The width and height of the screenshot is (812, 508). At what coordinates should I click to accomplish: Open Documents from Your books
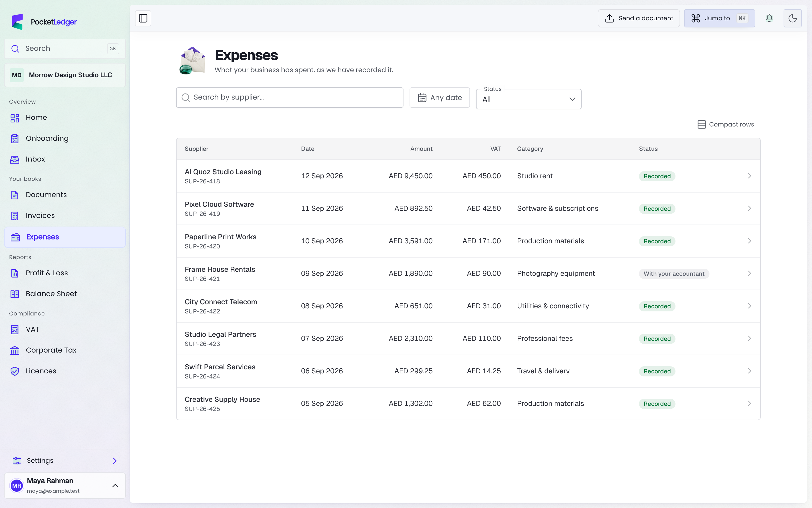[x=65, y=195]
